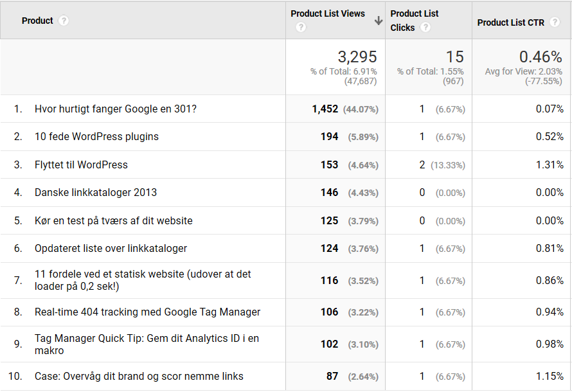The width and height of the screenshot is (572, 392).
Task: Sort by Product List Views column
Action: point(327,13)
